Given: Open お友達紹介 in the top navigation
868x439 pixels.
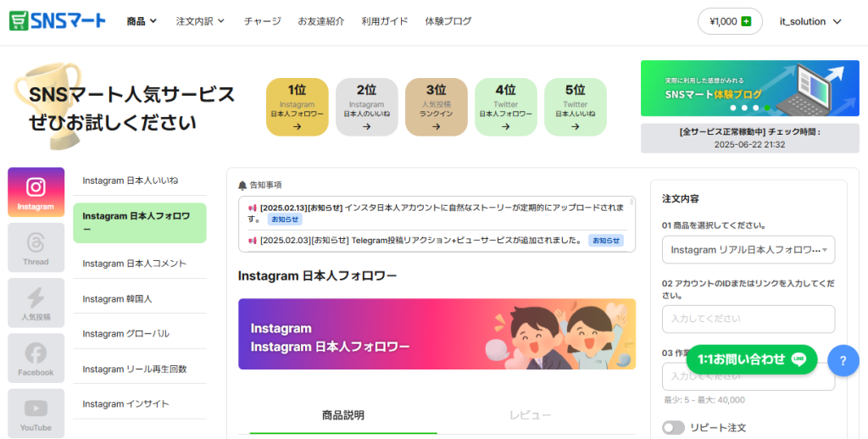Looking at the screenshot, I should [321, 21].
